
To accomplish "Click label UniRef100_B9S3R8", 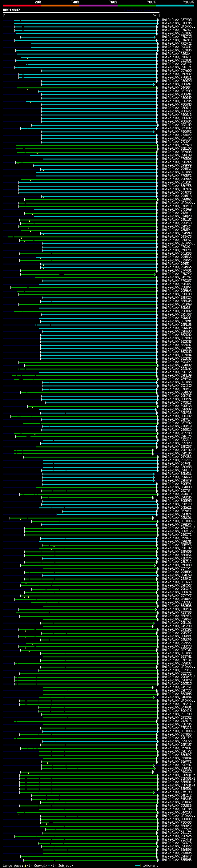I will coord(177,443).
